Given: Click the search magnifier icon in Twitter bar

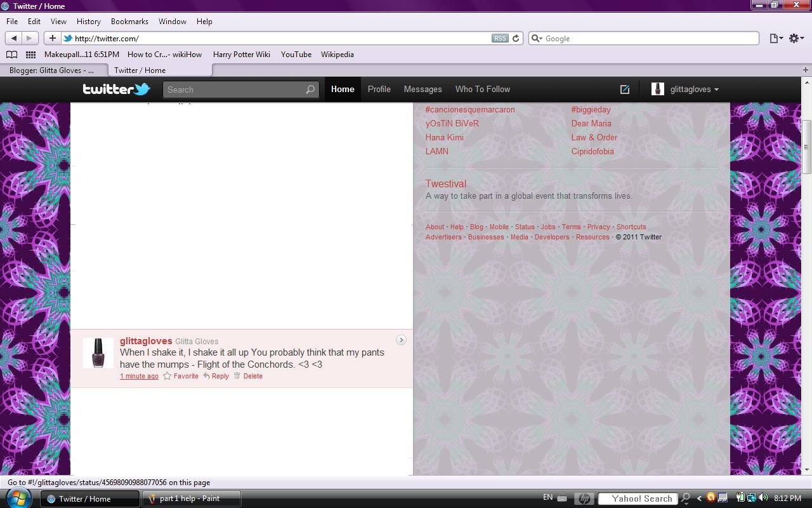Looking at the screenshot, I should [x=310, y=90].
